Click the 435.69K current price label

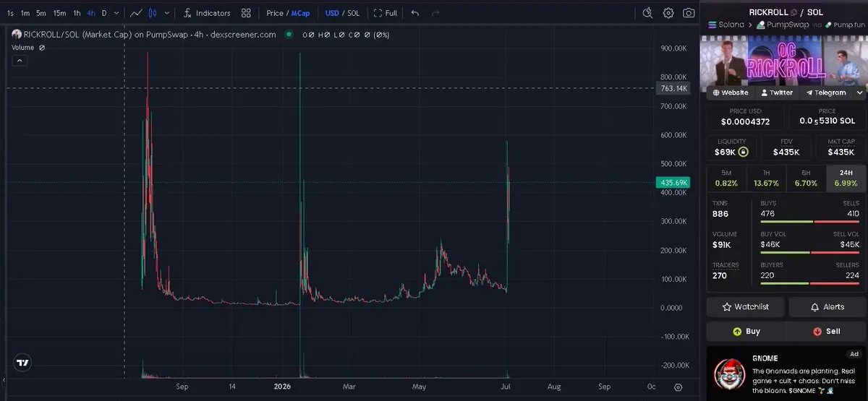pos(673,183)
